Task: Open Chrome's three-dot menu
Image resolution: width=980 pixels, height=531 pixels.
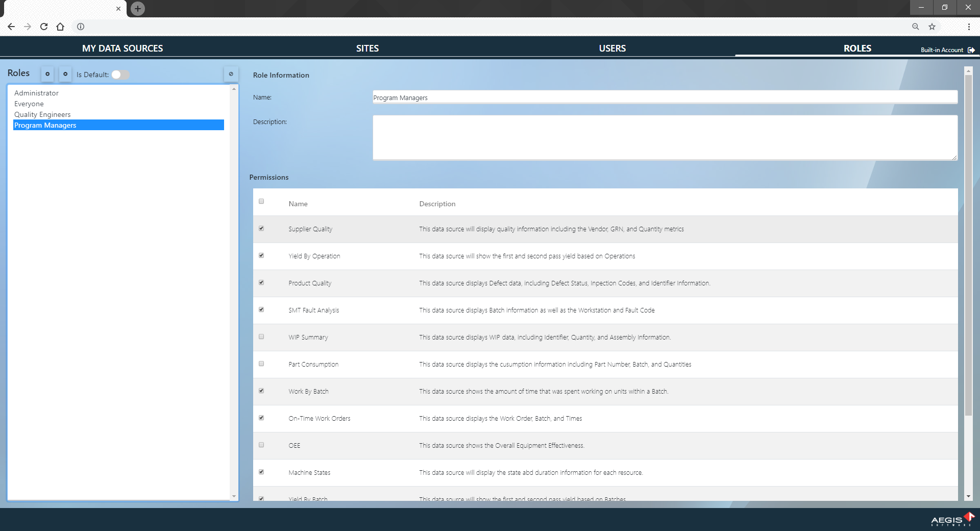Action: pos(970,27)
